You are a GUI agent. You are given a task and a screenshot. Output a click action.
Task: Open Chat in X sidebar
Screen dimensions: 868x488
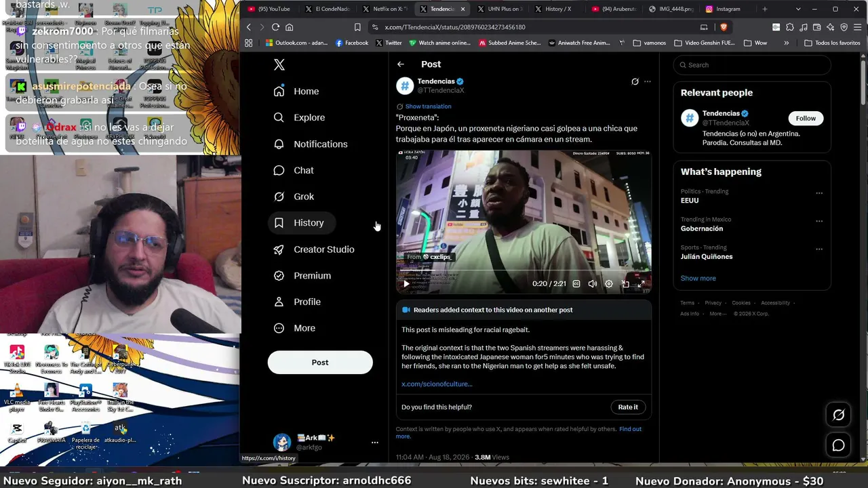294,170
